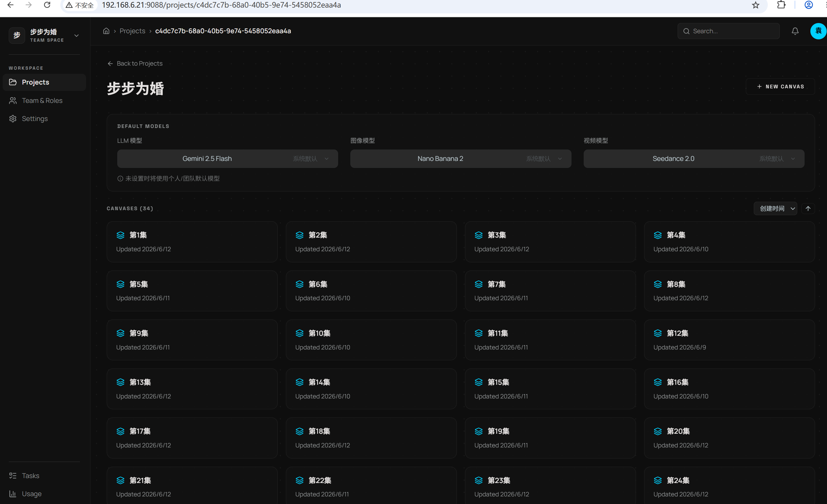The image size is (827, 504).
Task: Click the NEW CANVAS button
Action: 780,87
